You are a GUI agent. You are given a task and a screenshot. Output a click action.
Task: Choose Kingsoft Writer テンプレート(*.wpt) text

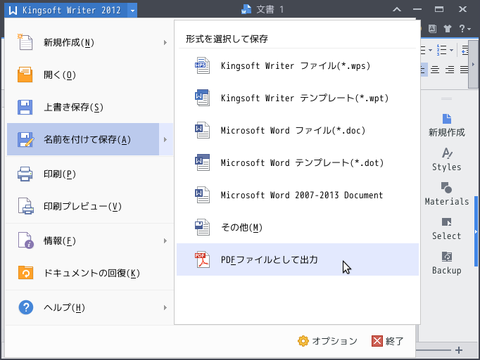tap(304, 98)
